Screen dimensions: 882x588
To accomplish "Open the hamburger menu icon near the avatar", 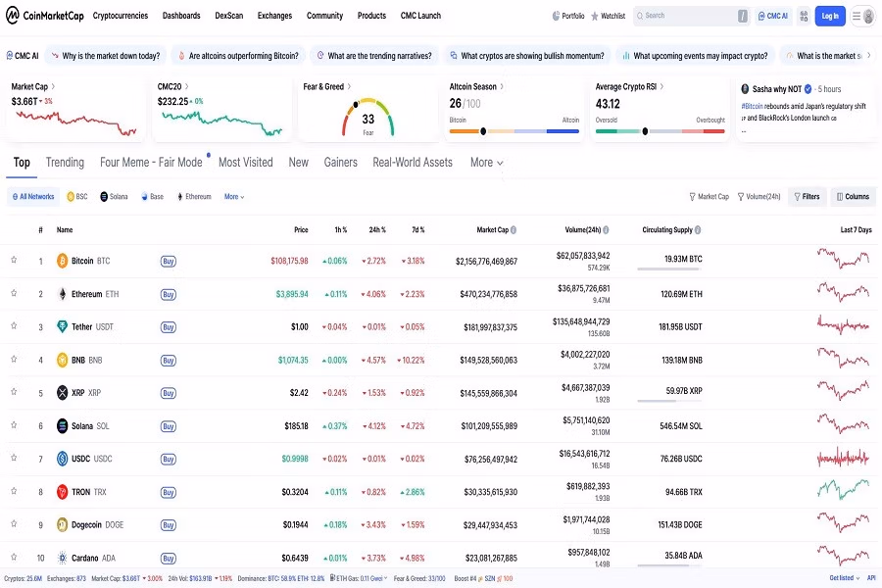I will (x=857, y=16).
